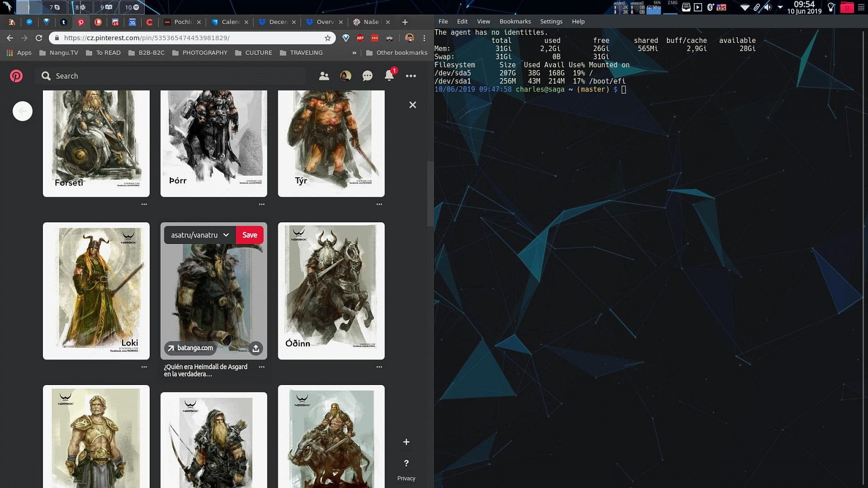
Task: Star the page to bookmark it
Action: pyautogui.click(x=328, y=38)
